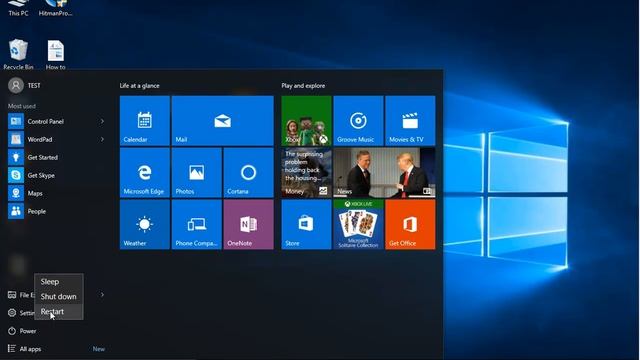This screenshot has width=640, height=360.
Task: Launch the Microsoft Edge tile
Action: [x=144, y=173]
